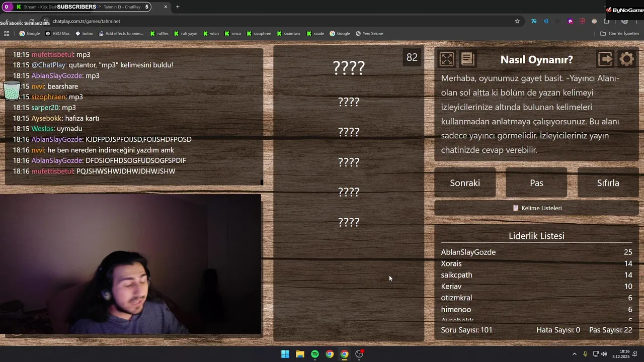Open Spotify from the taskbar
Image resolution: width=644 pixels, height=362 pixels.
click(315, 354)
